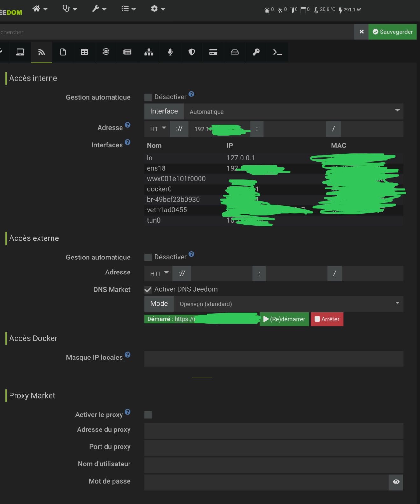Open the wrench tools menu
Image resolution: width=420 pixels, height=504 pixels.
click(99, 9)
